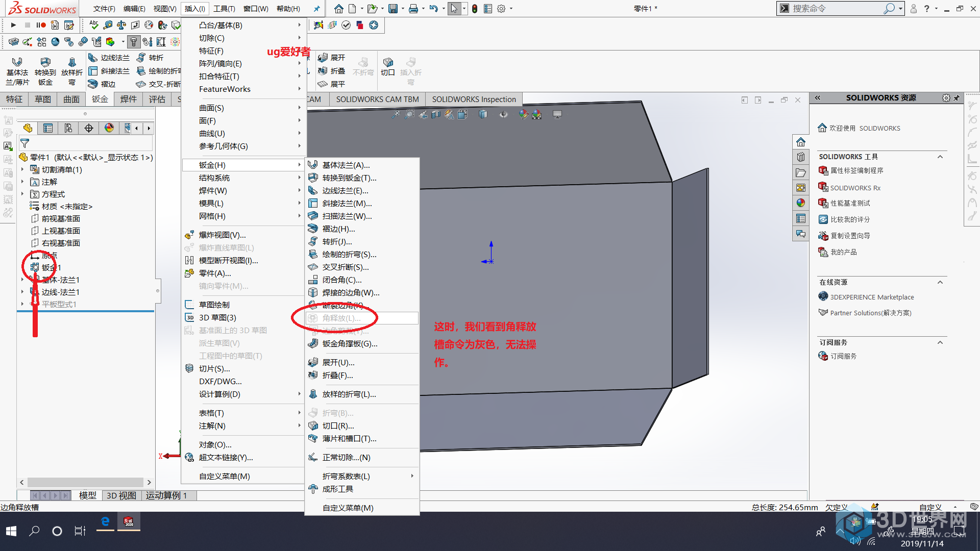Run macro with the play icon

(13, 25)
